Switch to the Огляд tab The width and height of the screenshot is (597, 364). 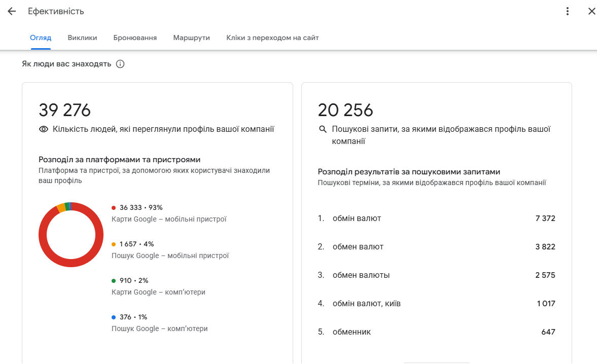41,38
